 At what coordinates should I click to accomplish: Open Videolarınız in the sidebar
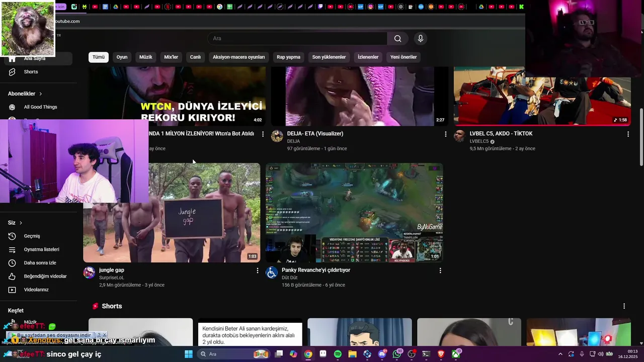pos(36,290)
